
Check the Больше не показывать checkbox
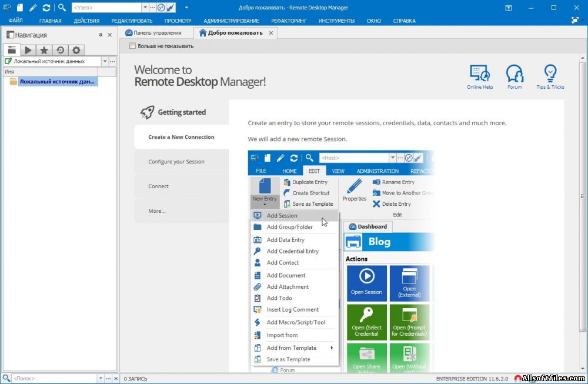click(x=132, y=46)
